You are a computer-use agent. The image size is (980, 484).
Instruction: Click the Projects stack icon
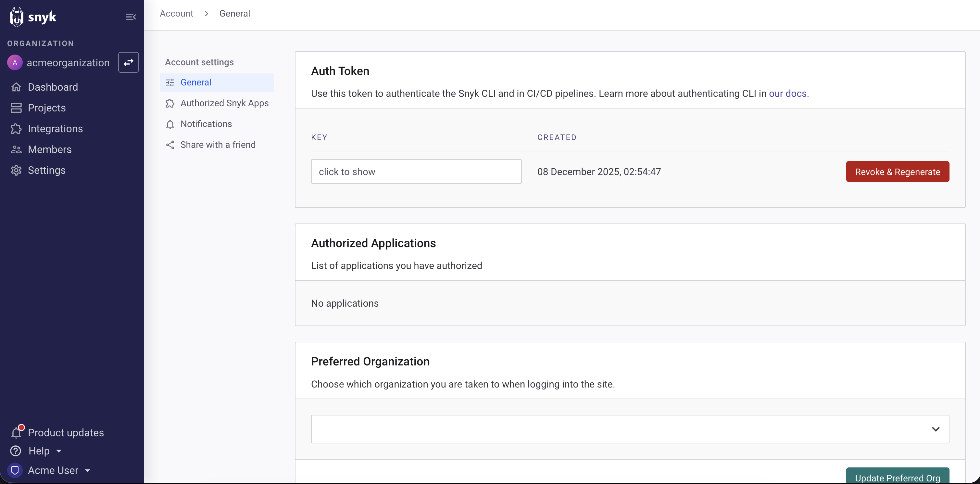coord(16,108)
